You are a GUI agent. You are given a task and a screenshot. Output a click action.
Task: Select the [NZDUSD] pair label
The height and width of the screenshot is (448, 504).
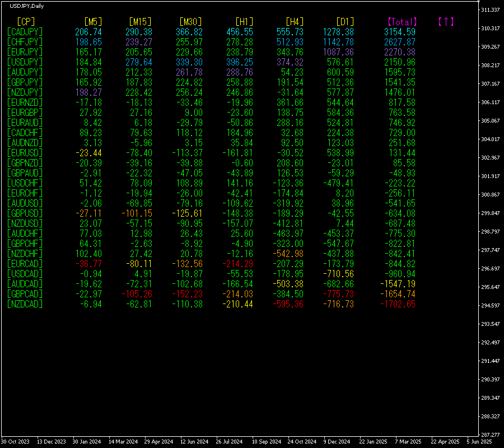25,223
